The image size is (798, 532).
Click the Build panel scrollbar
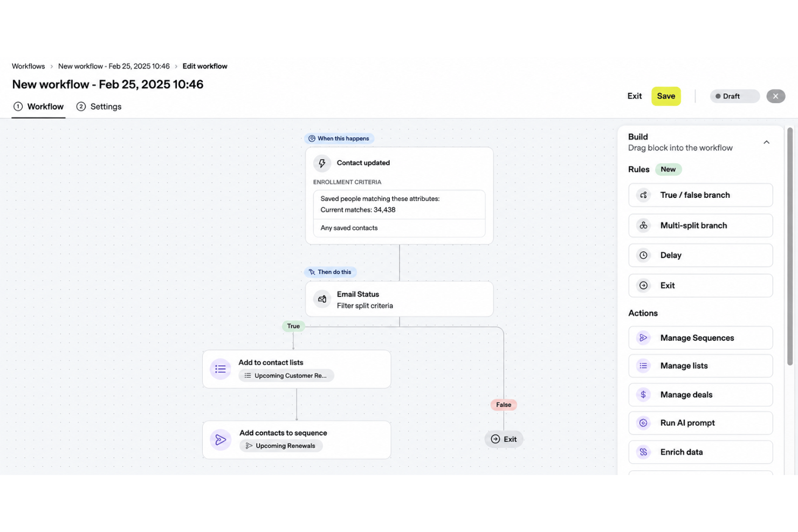[x=790, y=246]
